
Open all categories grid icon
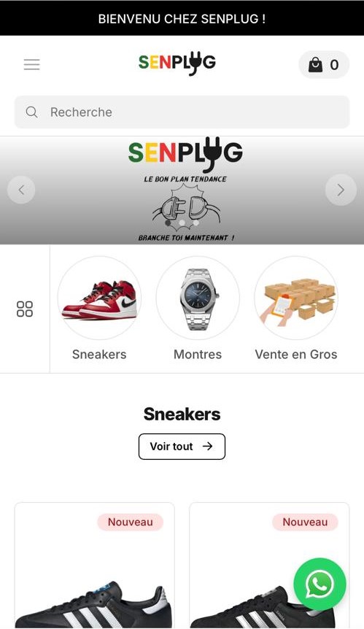(x=25, y=309)
